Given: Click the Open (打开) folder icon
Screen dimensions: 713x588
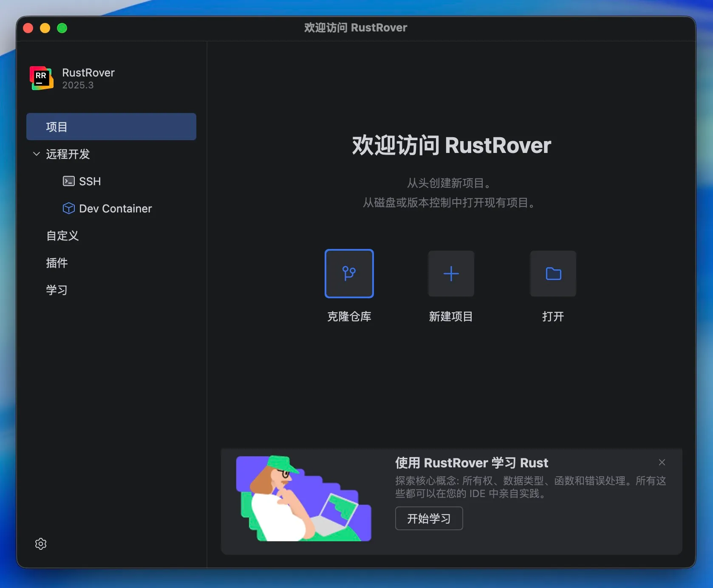Looking at the screenshot, I should [553, 274].
